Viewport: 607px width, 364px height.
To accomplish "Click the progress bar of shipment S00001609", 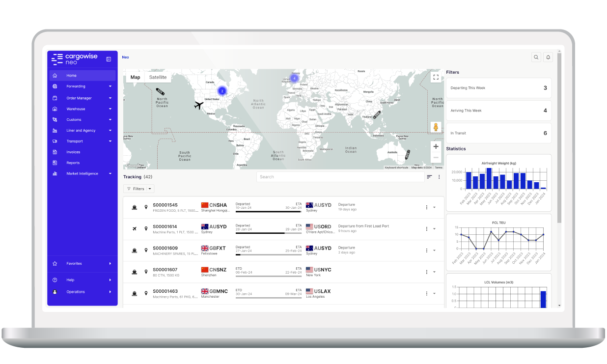I will coord(269,255).
